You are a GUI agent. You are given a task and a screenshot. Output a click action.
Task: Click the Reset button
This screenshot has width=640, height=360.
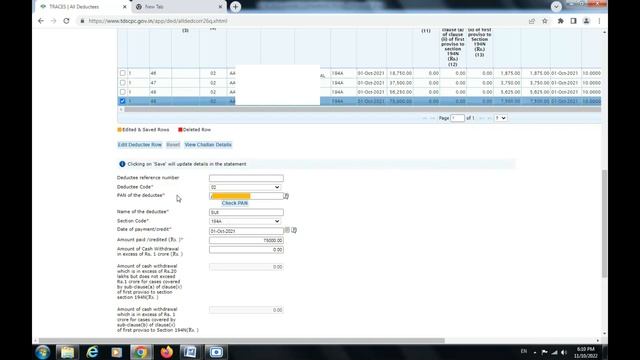coord(173,144)
